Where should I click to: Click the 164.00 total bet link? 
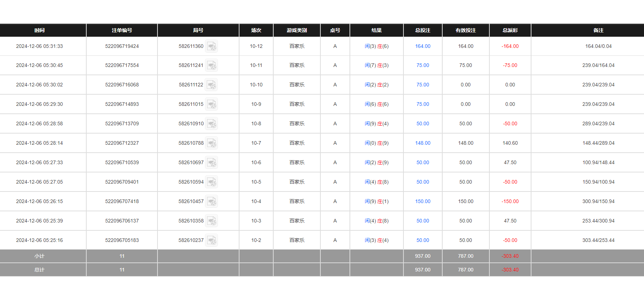point(423,46)
